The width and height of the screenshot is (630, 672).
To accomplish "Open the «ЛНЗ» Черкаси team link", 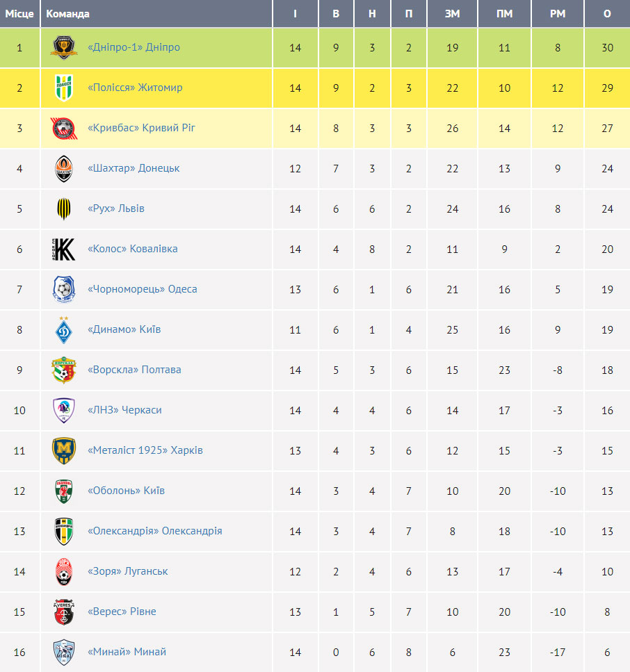I will point(124,410).
